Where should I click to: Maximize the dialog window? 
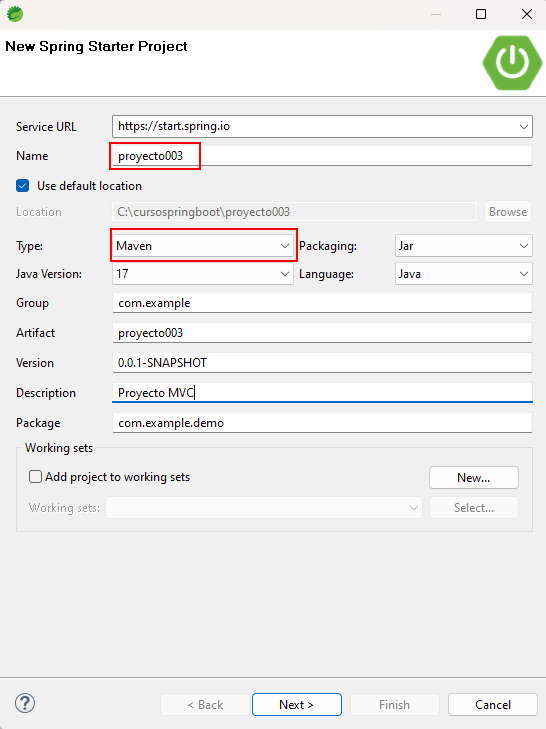[x=481, y=14]
